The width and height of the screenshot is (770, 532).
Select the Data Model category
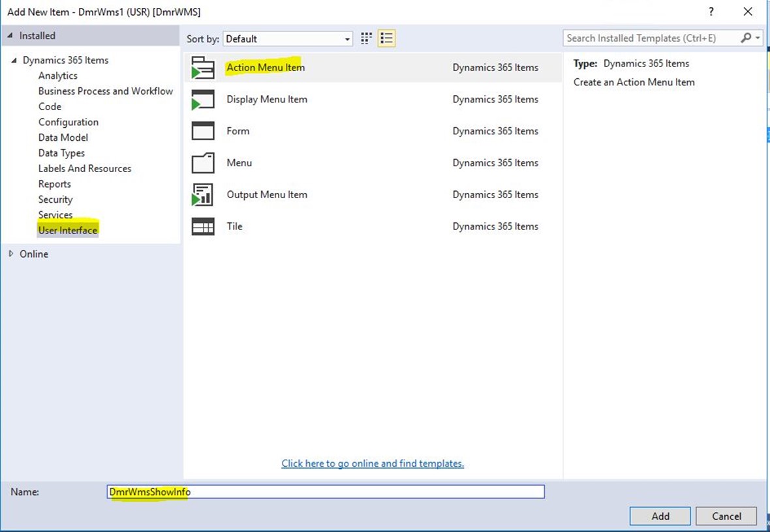pos(63,138)
